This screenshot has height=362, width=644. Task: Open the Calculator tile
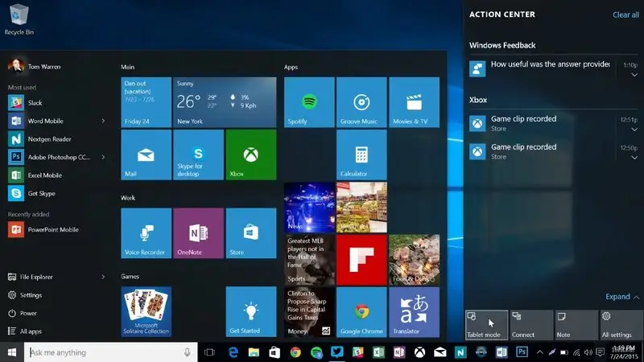pyautogui.click(x=361, y=155)
